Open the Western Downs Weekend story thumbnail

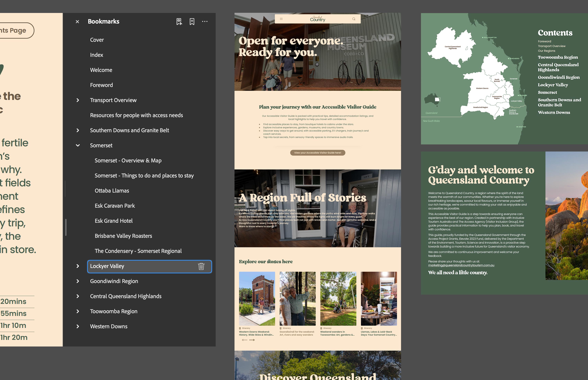click(257, 299)
